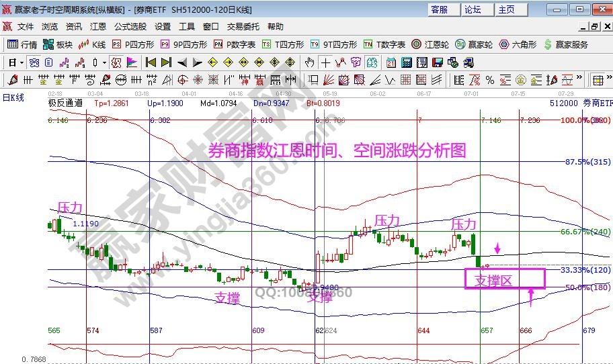Click the 论坛 forum button
The image size is (613, 364).
click(x=473, y=9)
